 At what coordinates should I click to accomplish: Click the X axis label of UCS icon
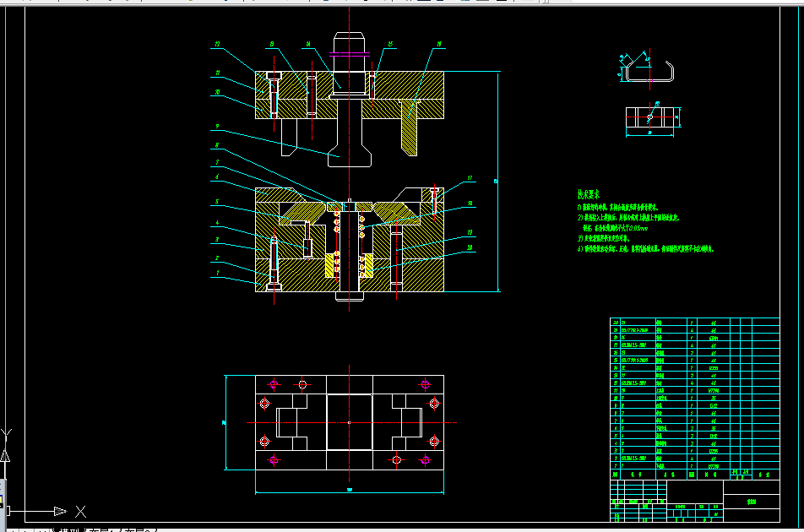click(80, 511)
